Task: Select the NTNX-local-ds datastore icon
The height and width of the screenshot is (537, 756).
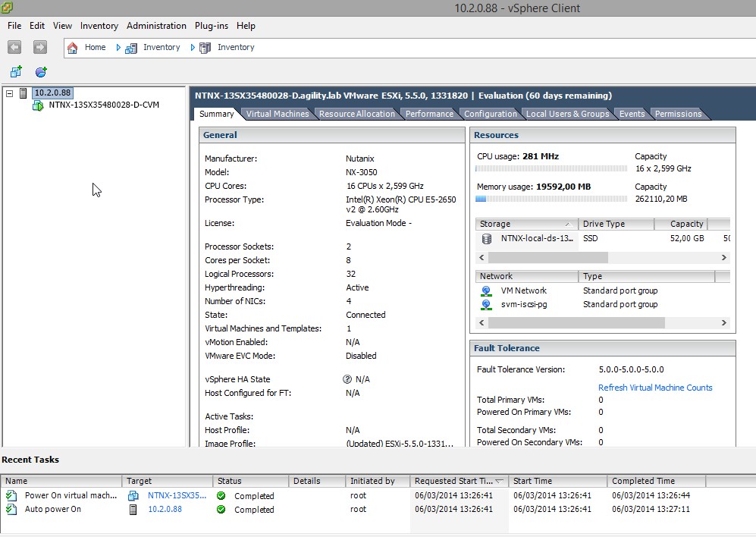Action: (x=486, y=238)
